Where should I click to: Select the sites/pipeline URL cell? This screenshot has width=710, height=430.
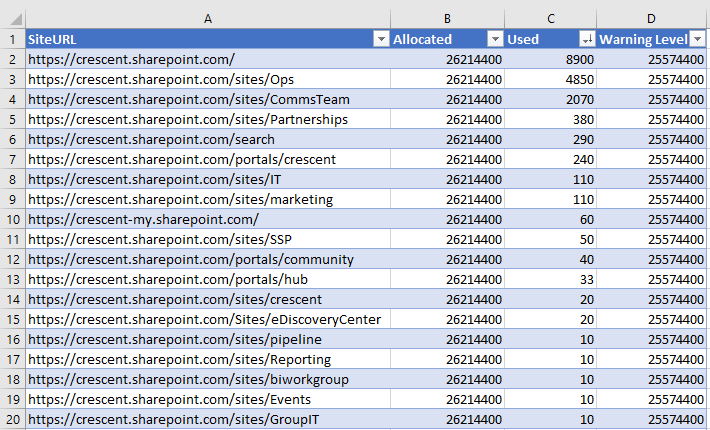[208, 339]
